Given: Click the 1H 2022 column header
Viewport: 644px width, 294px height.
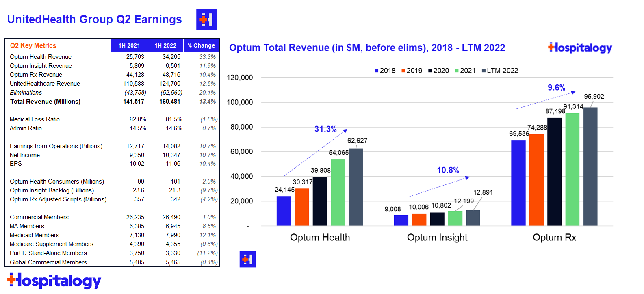Looking at the screenshot, I should point(165,45).
